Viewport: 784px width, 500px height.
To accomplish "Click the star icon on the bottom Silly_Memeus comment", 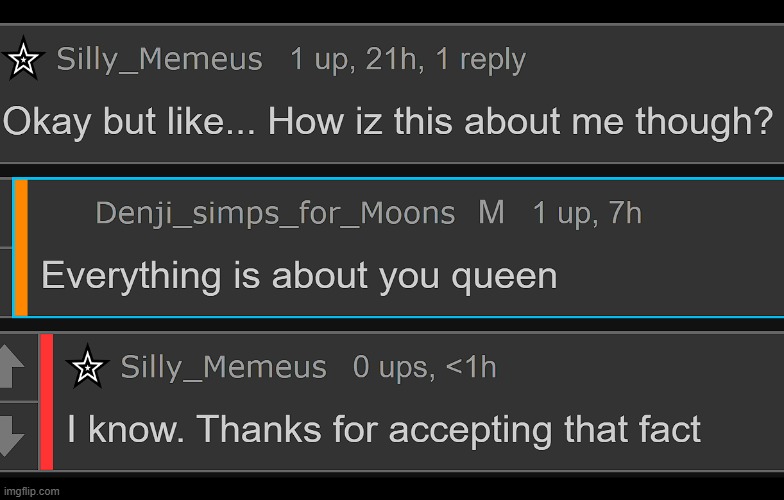I will tap(87, 368).
